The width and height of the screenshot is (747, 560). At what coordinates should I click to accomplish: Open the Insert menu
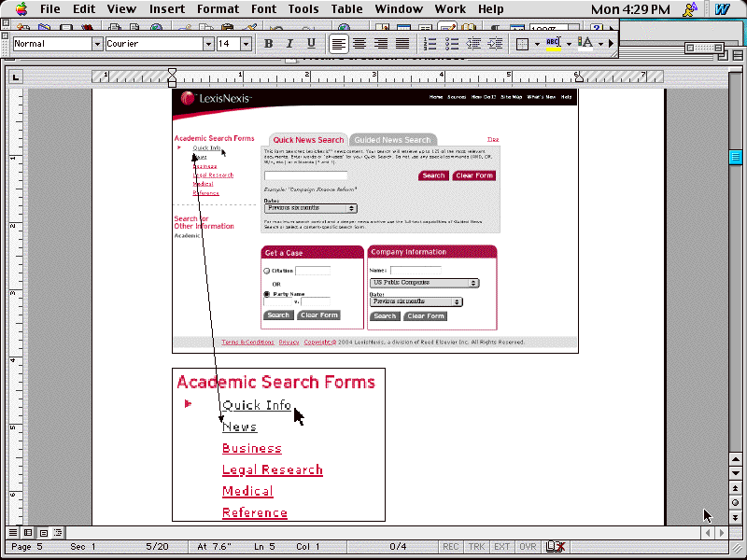click(x=167, y=9)
